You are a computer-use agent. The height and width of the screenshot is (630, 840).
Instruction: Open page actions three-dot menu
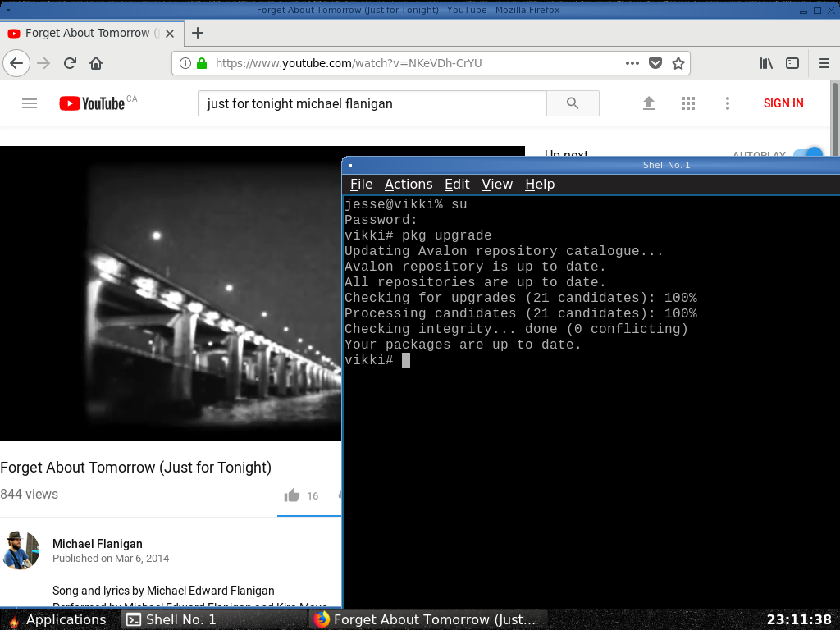[x=632, y=63]
